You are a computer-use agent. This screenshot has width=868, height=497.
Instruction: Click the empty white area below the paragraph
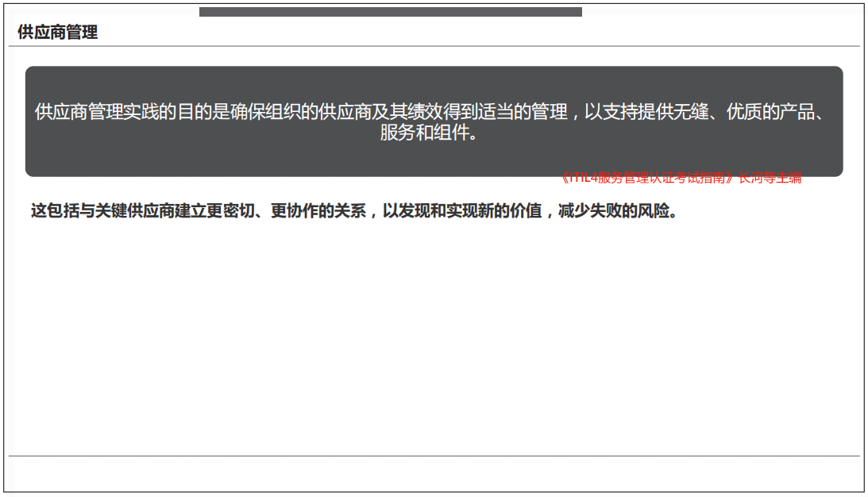(x=434, y=333)
